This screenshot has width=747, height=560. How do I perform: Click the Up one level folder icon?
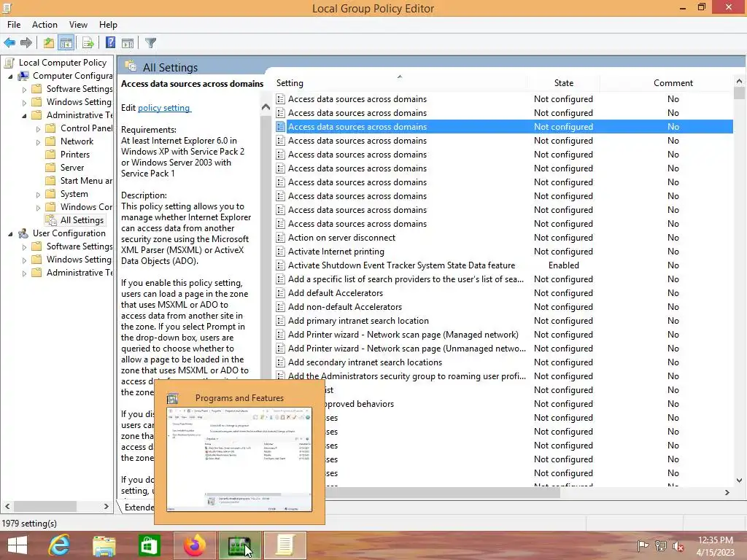coord(49,43)
